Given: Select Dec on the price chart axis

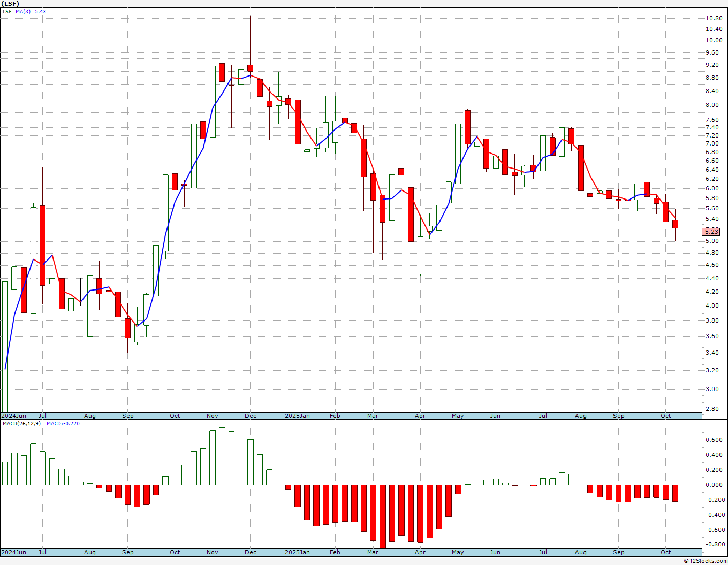Looking at the screenshot, I should click(251, 416).
